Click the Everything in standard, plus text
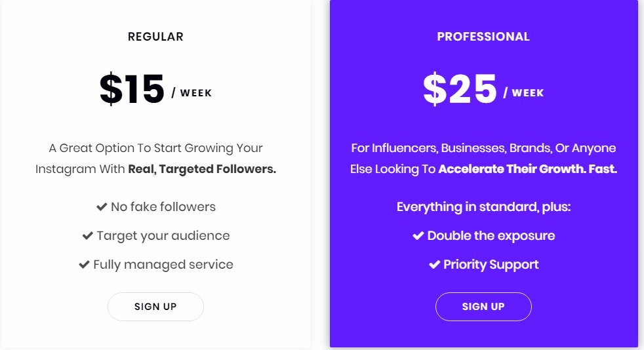644x350 pixels. click(483, 207)
